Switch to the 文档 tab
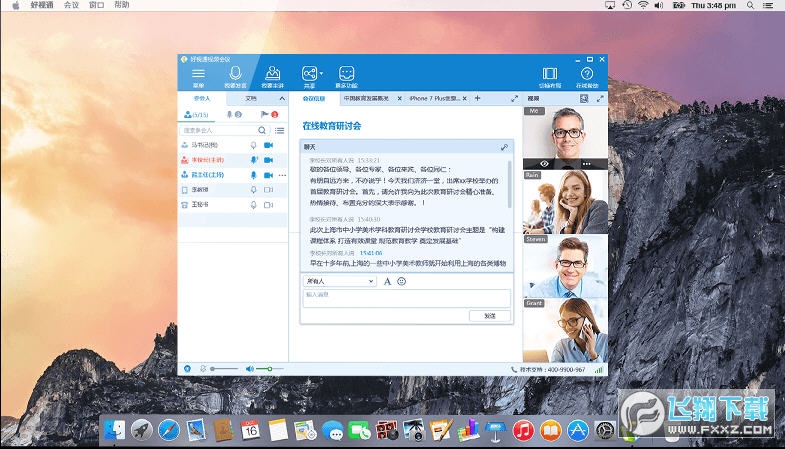This screenshot has width=785, height=449. pos(251,99)
